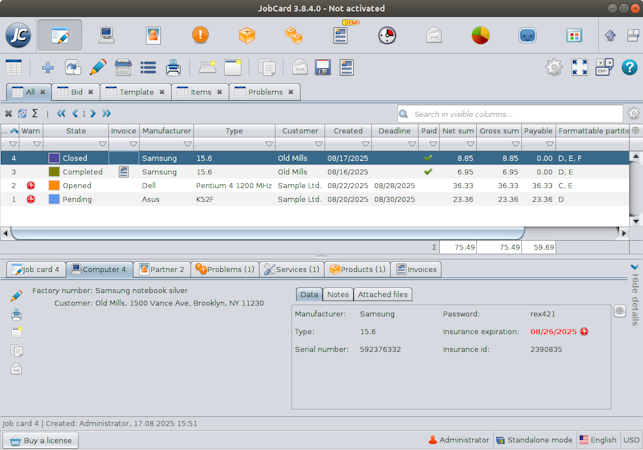The image size is (643, 450).
Task: Click the JC application logo
Action: coord(18,35)
